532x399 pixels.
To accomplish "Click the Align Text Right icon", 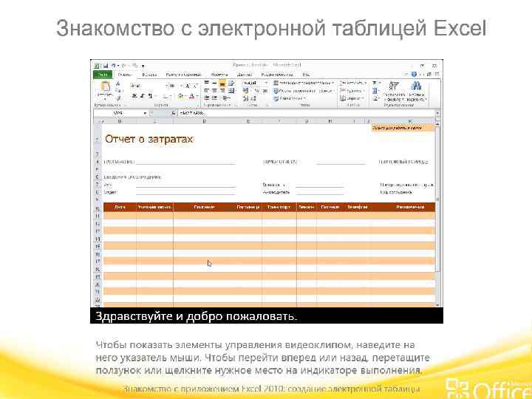I will click(222, 91).
